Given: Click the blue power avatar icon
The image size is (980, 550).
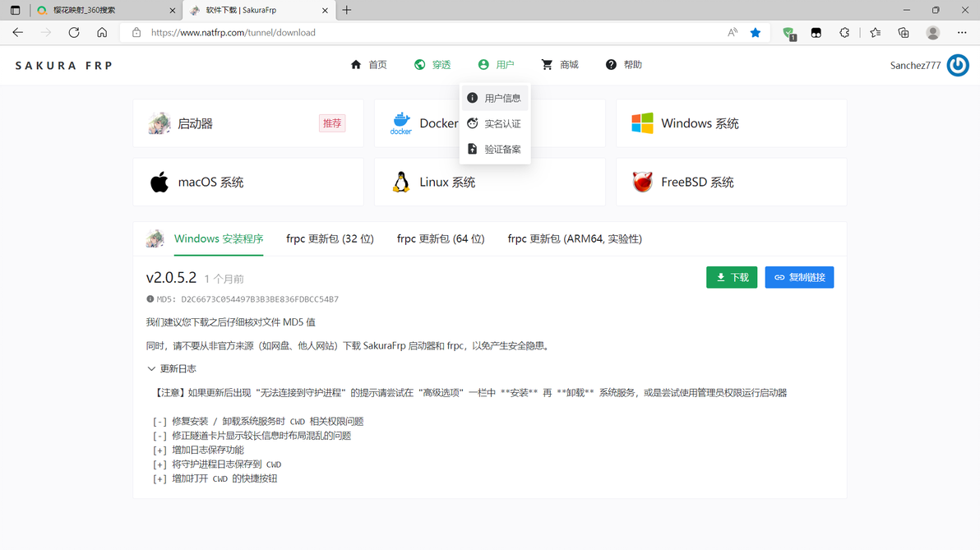Looking at the screenshot, I should click(958, 65).
